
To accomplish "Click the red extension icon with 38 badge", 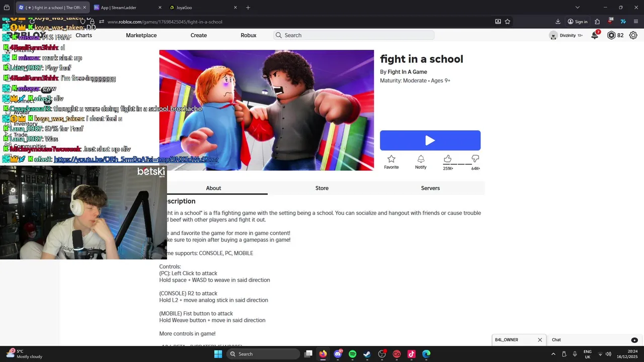I will [610, 22].
